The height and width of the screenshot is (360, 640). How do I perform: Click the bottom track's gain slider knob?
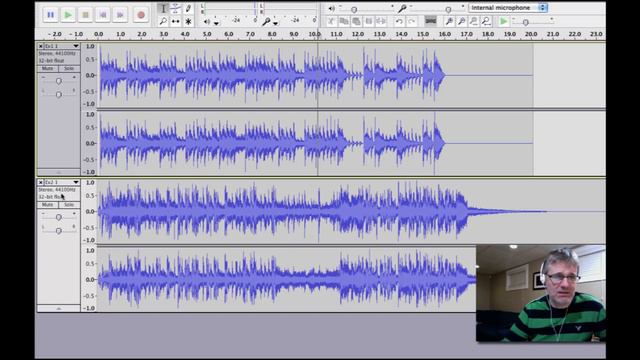click(x=59, y=218)
